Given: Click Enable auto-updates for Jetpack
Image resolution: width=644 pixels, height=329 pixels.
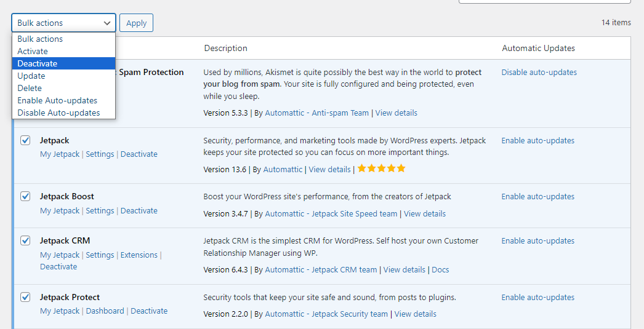Looking at the screenshot, I should click(x=537, y=140).
